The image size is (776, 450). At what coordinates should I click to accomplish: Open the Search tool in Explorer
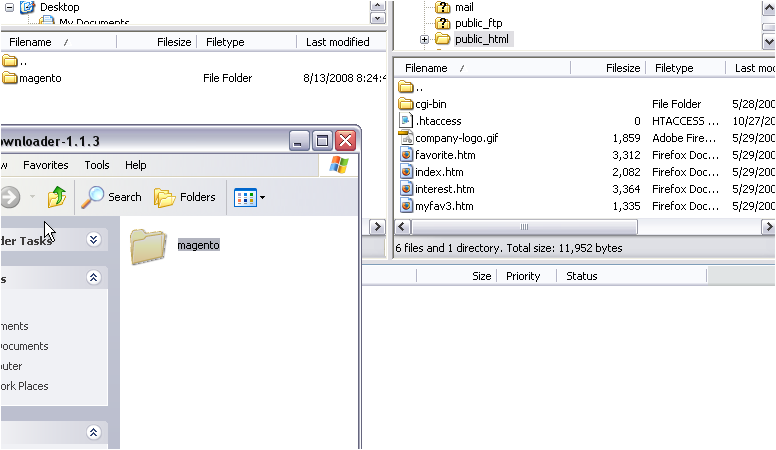pos(112,197)
